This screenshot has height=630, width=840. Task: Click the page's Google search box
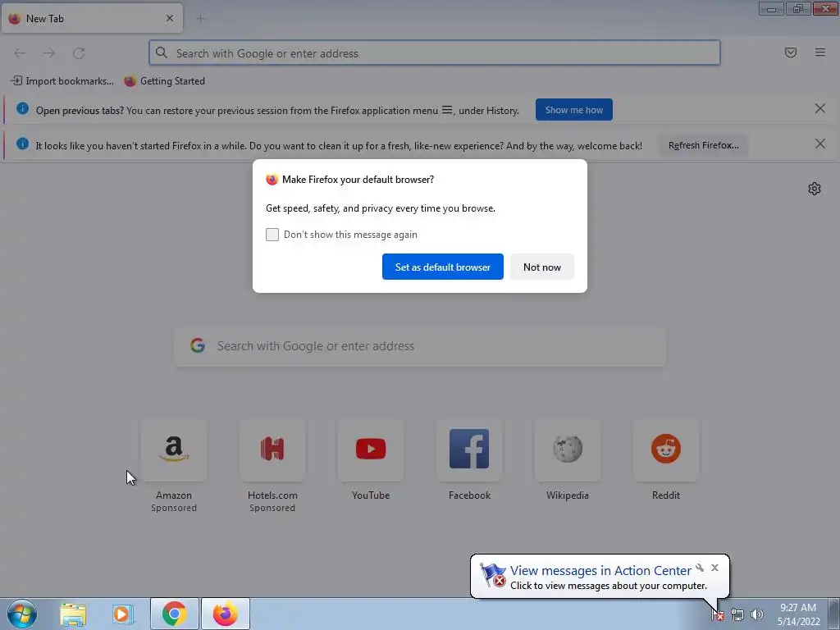(420, 346)
